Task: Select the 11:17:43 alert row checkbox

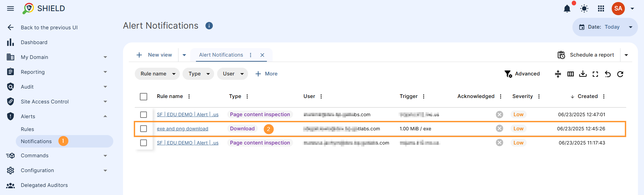Action: pos(144,143)
